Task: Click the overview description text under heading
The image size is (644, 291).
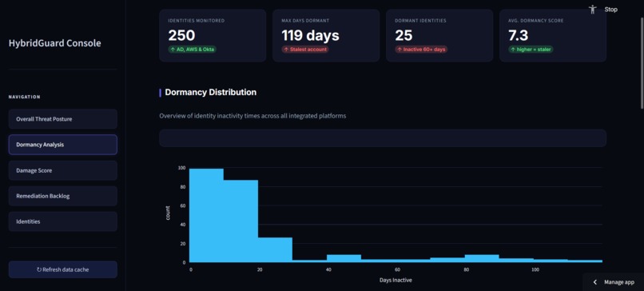Action: pyautogui.click(x=252, y=116)
